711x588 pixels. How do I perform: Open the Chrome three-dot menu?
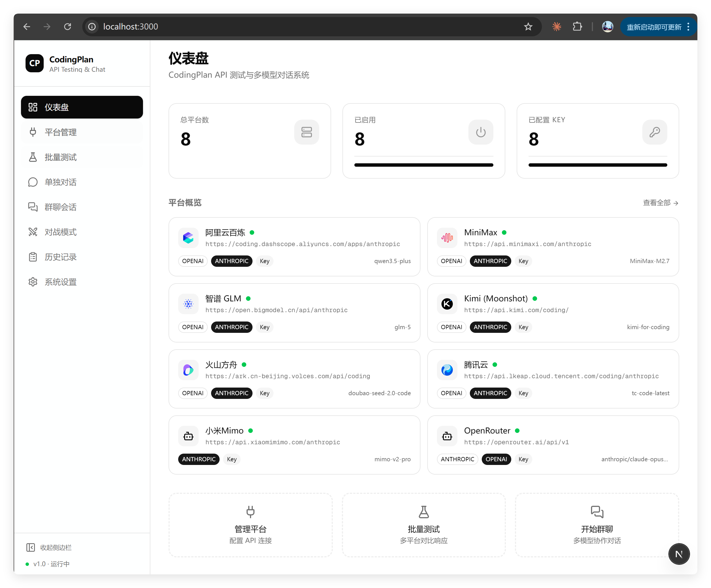(x=688, y=27)
